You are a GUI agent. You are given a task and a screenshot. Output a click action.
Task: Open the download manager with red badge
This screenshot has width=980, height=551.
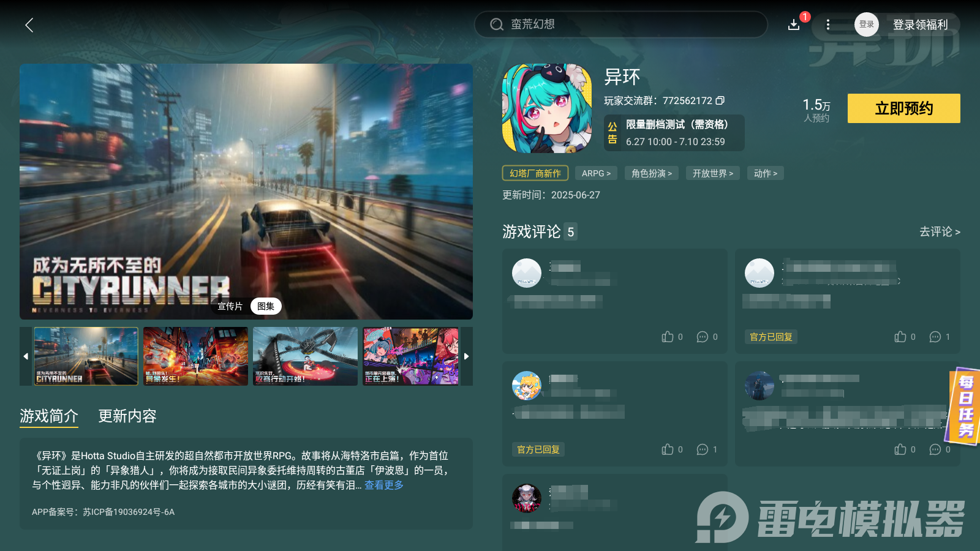point(793,25)
